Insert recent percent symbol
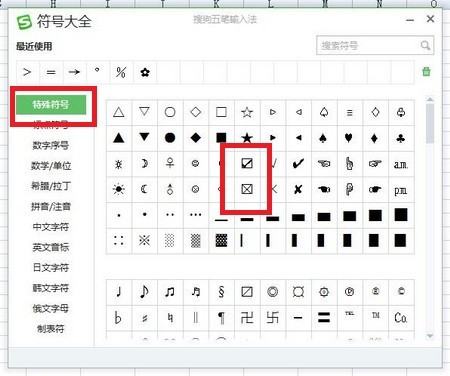Screen dimensions: 450x376 [x=121, y=72]
